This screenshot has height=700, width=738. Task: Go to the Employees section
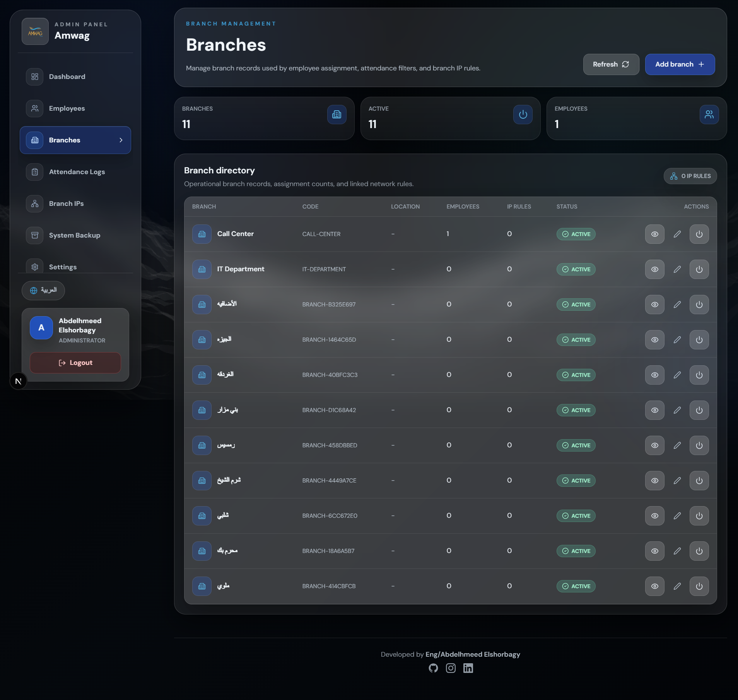click(75, 108)
